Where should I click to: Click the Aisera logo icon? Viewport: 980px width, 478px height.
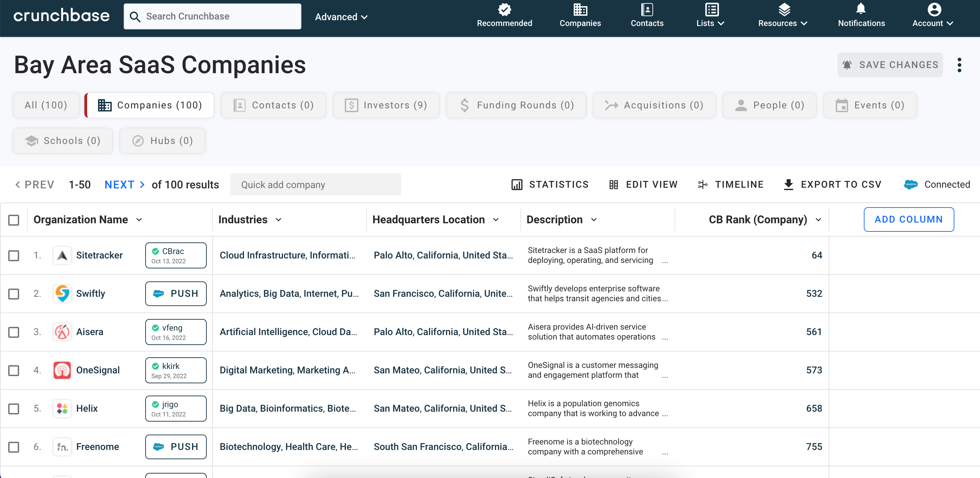pos(62,332)
